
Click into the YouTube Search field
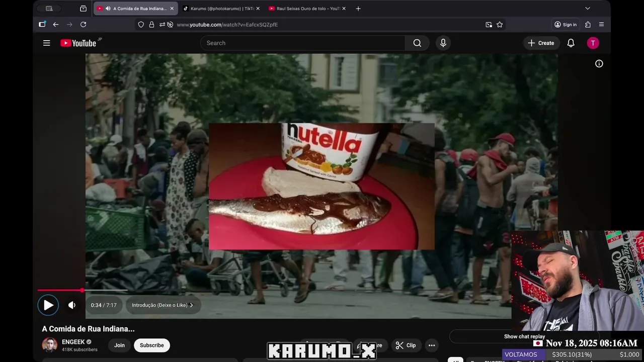point(303,43)
